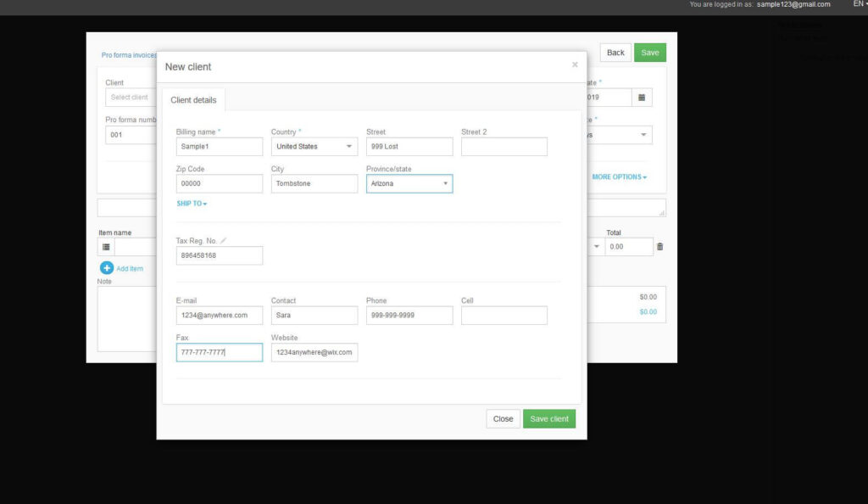Click the empty Cell field

(504, 316)
